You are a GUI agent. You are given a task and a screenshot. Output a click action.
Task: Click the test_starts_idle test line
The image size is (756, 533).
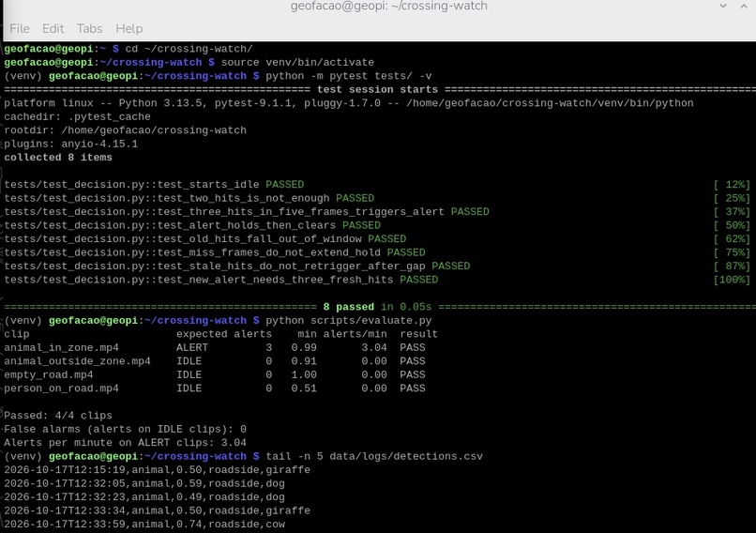154,184
